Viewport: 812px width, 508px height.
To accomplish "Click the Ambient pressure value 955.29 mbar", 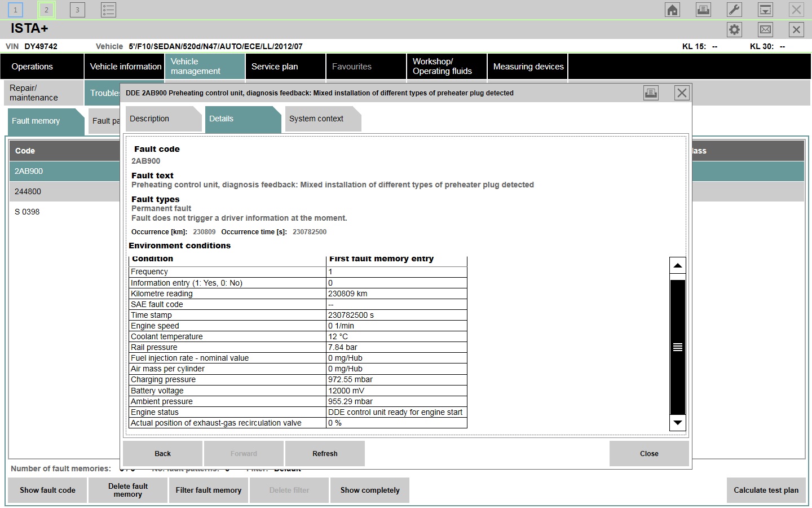I will [x=350, y=401].
